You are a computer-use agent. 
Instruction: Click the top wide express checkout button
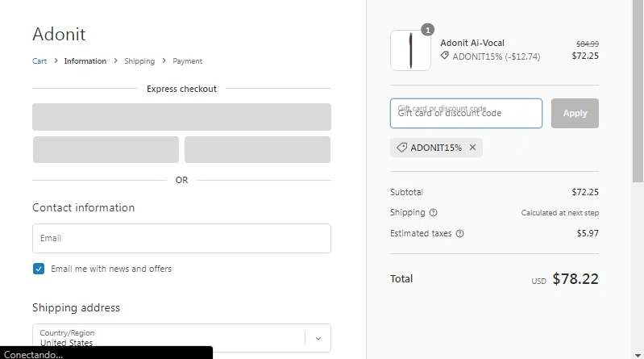181,117
